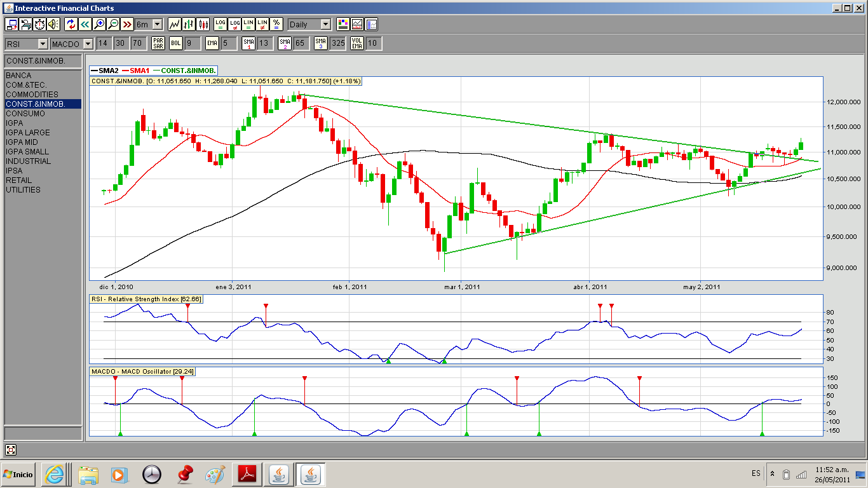Select IPSA in the index list
The image size is (868, 488).
pyautogui.click(x=14, y=171)
